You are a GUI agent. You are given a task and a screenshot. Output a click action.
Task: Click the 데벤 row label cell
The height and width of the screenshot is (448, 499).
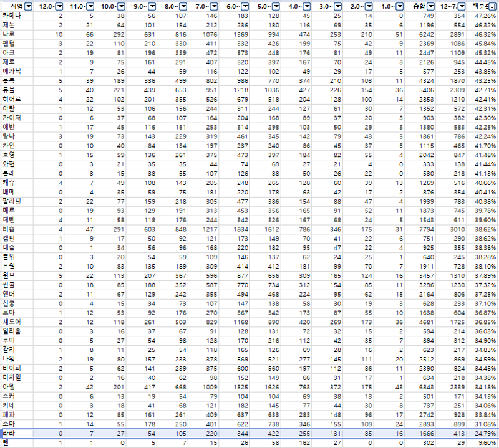coord(17,220)
